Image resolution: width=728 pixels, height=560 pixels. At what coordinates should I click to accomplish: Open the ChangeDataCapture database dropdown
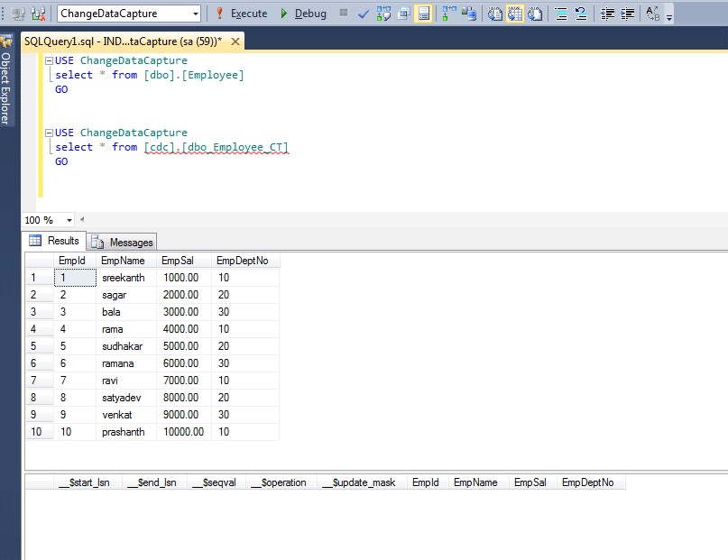(196, 14)
